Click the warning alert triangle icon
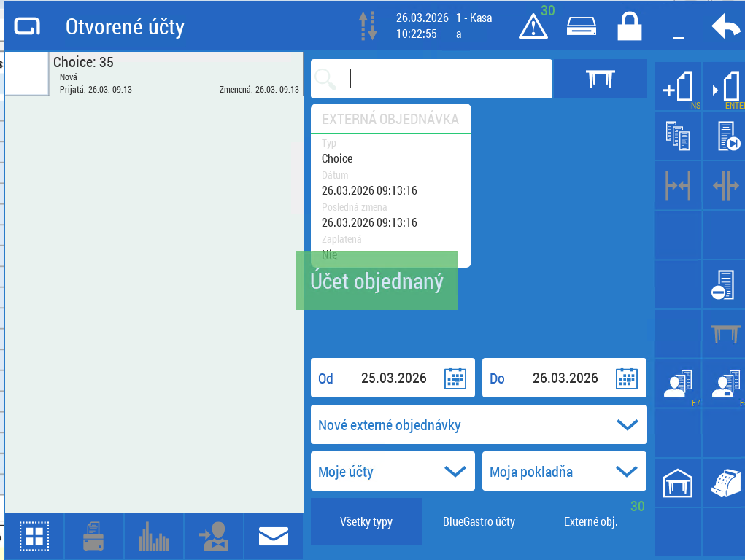Screen dimensions: 745x560 [x=533, y=27]
